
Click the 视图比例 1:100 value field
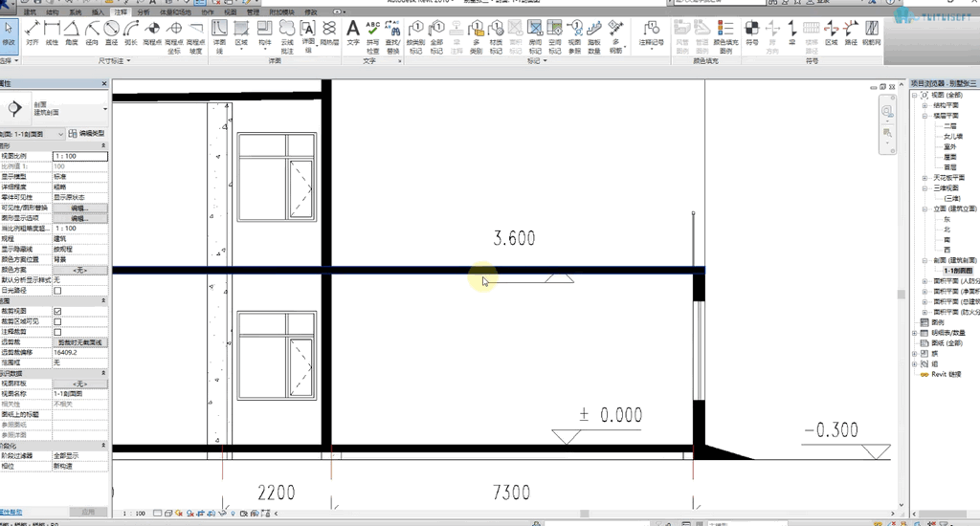(x=80, y=156)
